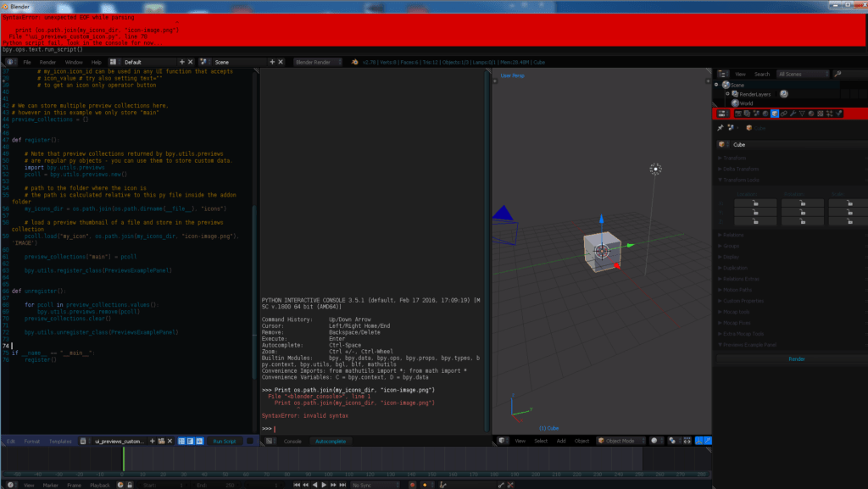The image size is (868, 489).
Task: Jump to the last frame using timeline controls
Action: coord(342,482)
